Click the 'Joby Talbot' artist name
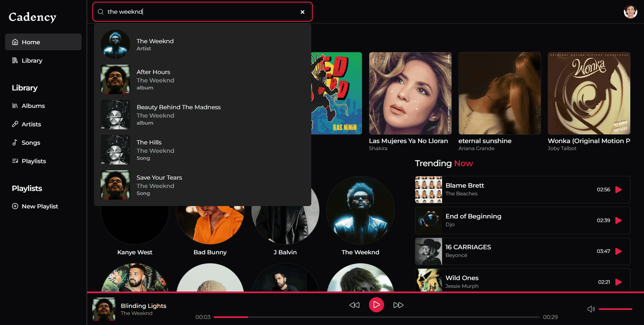This screenshot has height=325, width=644. point(562,148)
